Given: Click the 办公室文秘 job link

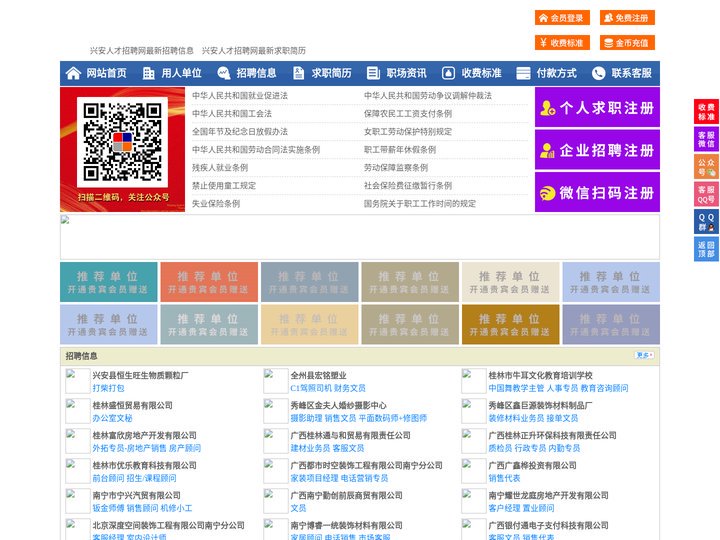Looking at the screenshot, I should pos(112,418).
